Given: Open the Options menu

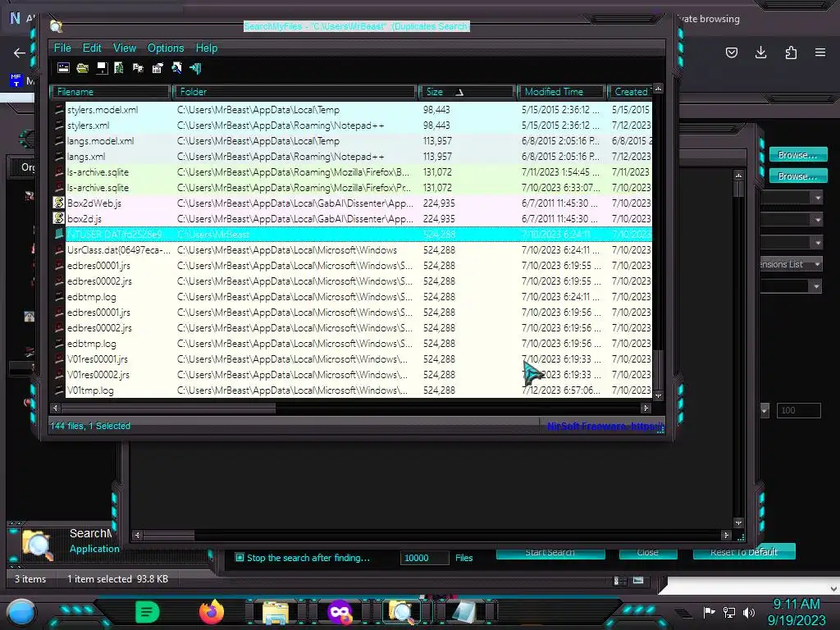Looking at the screenshot, I should [x=166, y=48].
